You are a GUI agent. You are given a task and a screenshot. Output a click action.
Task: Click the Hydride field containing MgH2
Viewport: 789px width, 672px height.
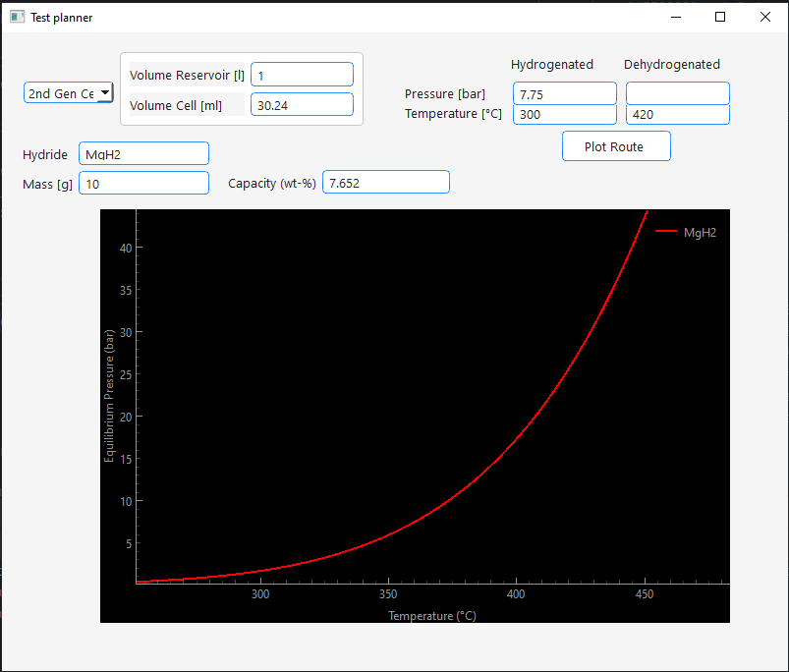click(143, 153)
